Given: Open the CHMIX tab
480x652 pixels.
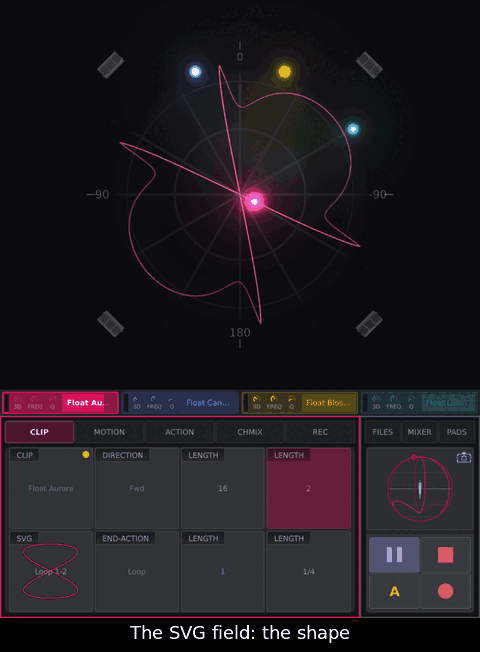Looking at the screenshot, I should [250, 432].
